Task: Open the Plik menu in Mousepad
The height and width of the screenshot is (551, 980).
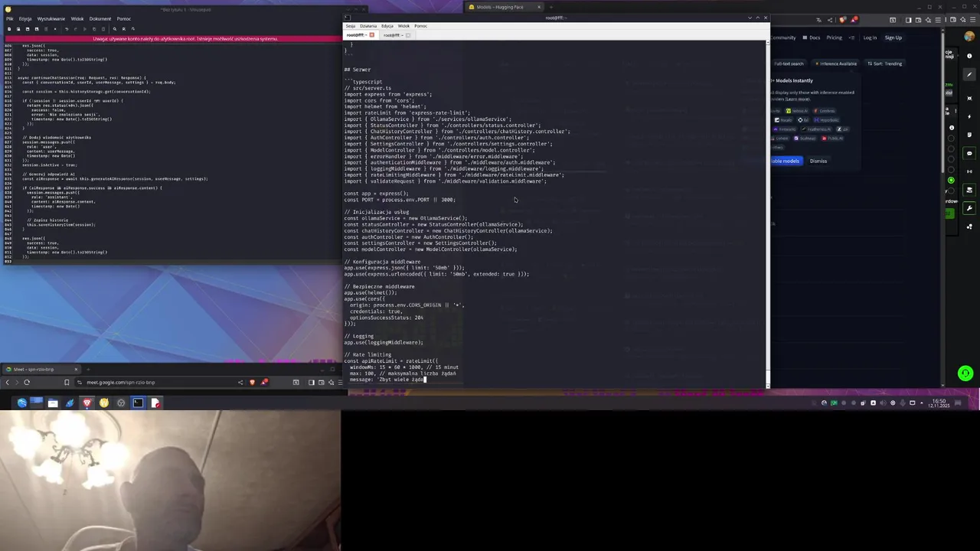Action: click(10, 18)
